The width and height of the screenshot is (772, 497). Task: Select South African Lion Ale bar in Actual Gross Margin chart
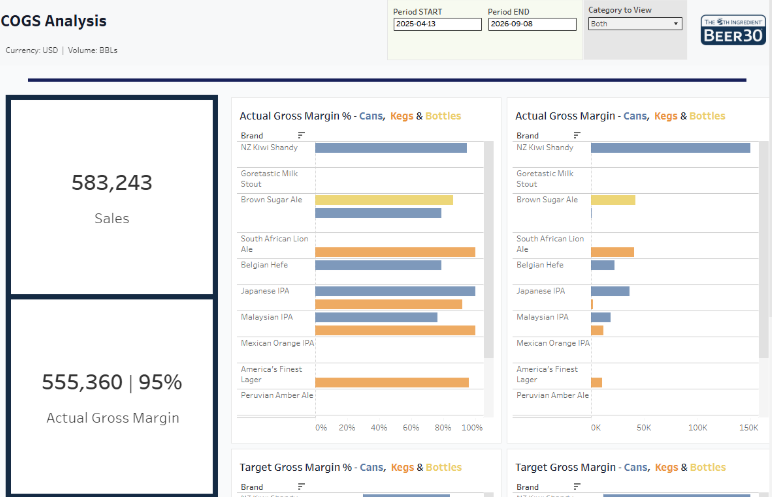(x=612, y=252)
